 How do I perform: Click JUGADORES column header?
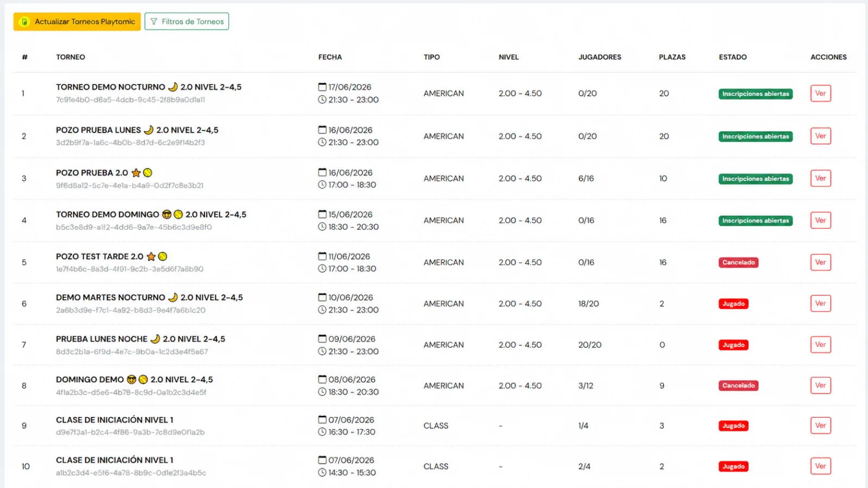tap(600, 57)
